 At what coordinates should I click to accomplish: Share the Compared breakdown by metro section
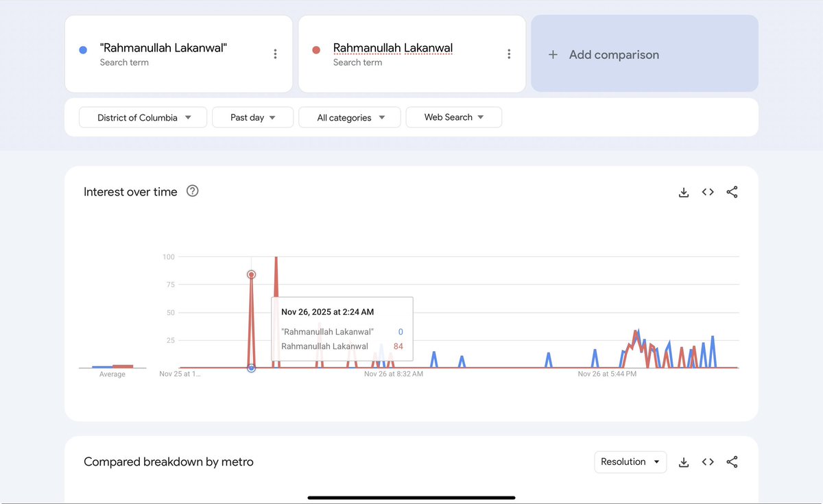(x=732, y=461)
